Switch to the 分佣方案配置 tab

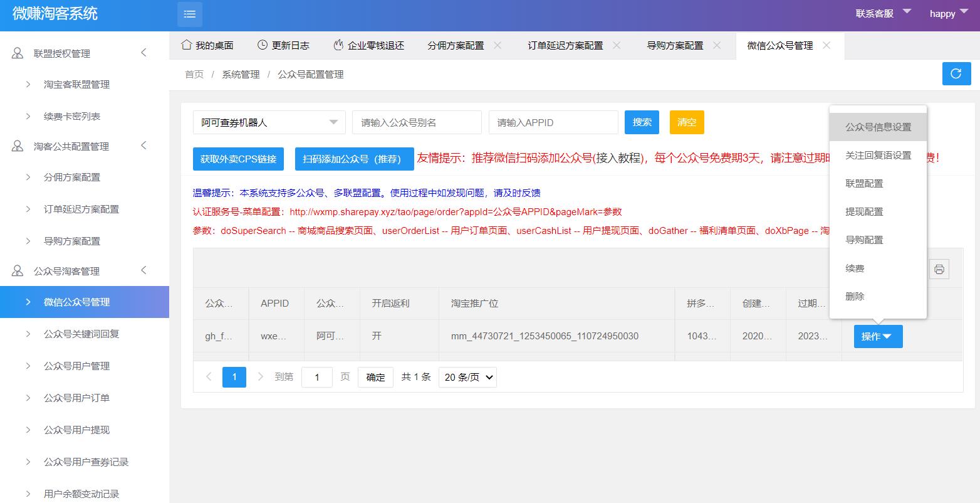pos(456,45)
